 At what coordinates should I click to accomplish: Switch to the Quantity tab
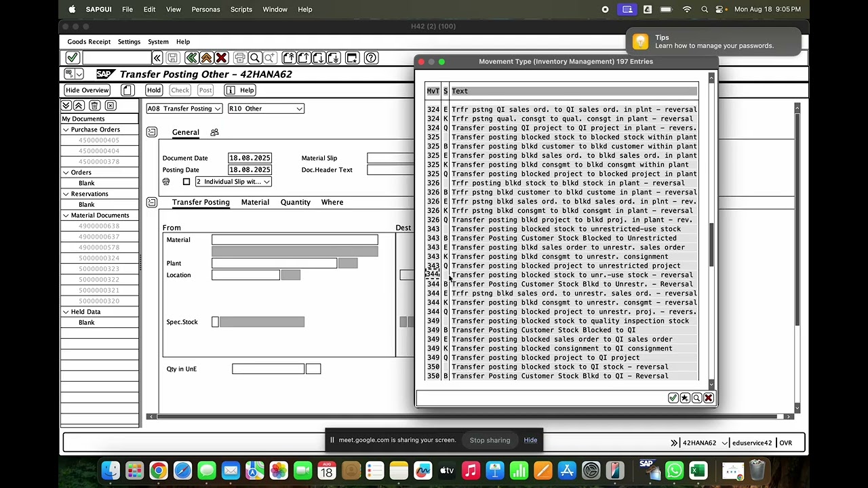pos(296,202)
